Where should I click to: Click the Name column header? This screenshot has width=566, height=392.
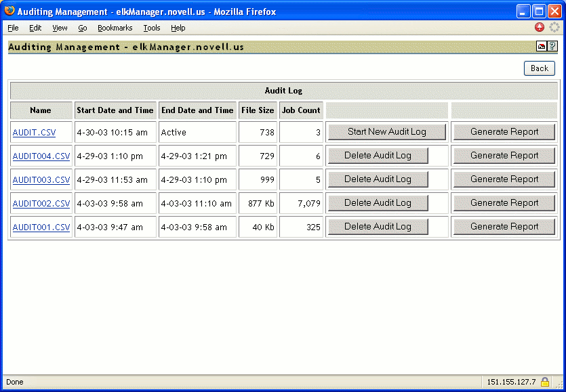(x=41, y=110)
